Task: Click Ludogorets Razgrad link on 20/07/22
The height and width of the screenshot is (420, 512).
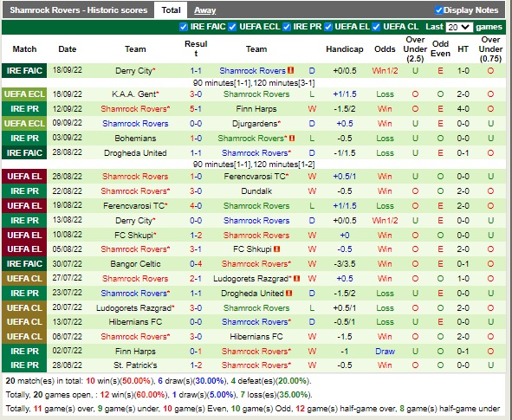Action: tap(134, 307)
